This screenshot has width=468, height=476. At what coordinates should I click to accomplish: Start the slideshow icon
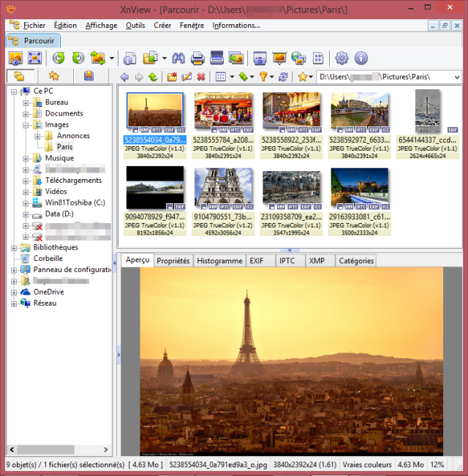[x=279, y=58]
